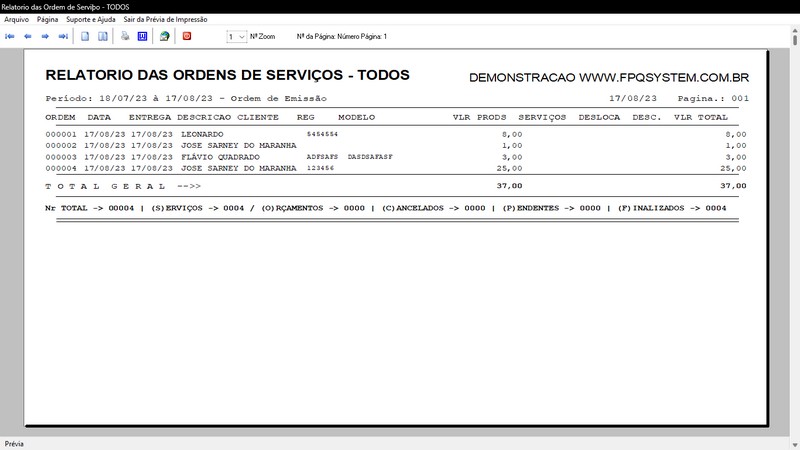Click registration 123456
The height and width of the screenshot is (450, 800).
[x=320, y=168]
